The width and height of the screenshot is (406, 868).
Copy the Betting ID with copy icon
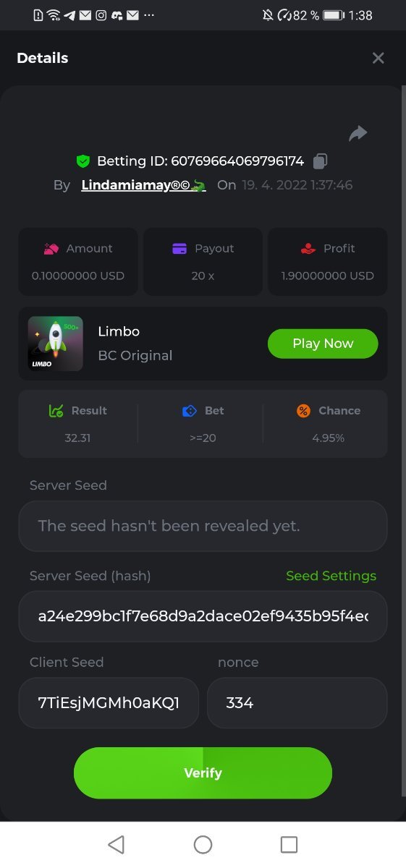[320, 161]
